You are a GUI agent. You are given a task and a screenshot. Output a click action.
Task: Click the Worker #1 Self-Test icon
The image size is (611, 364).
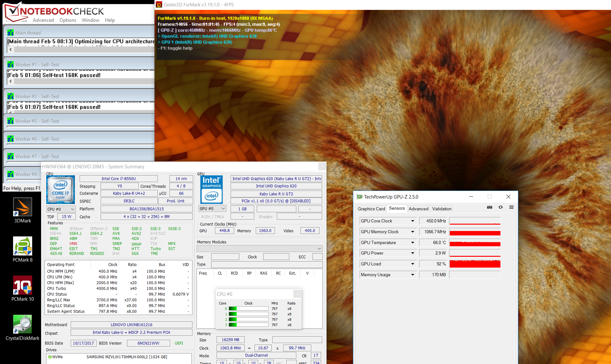pyautogui.click(x=11, y=64)
